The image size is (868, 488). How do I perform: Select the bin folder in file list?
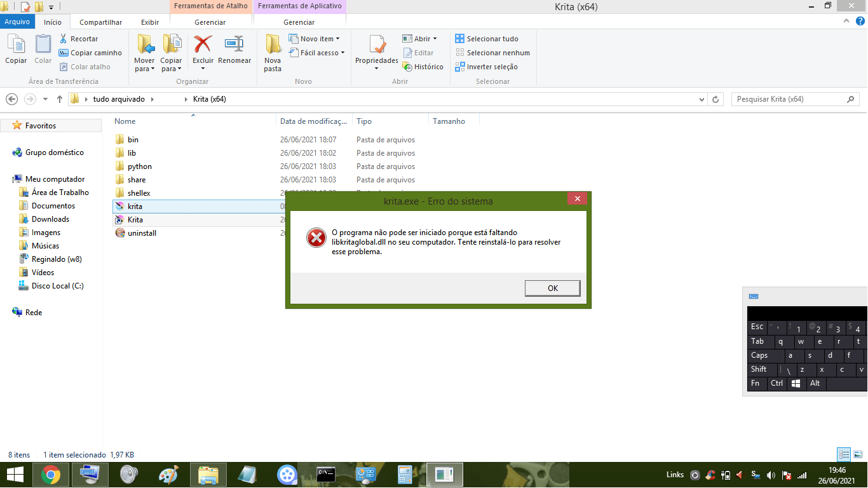tap(133, 140)
